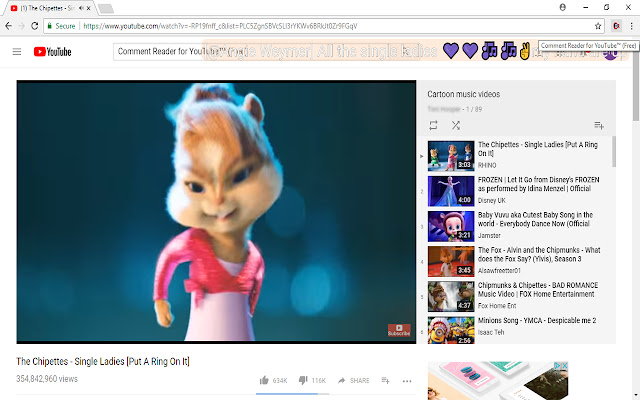Viewport: 640px width, 400px height.
Task: Open the Chrome profile user icon
Action: (x=562, y=7)
